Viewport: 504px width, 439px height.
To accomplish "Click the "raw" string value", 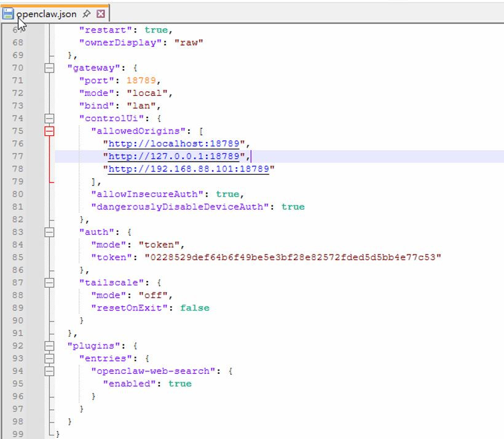I will point(189,42).
